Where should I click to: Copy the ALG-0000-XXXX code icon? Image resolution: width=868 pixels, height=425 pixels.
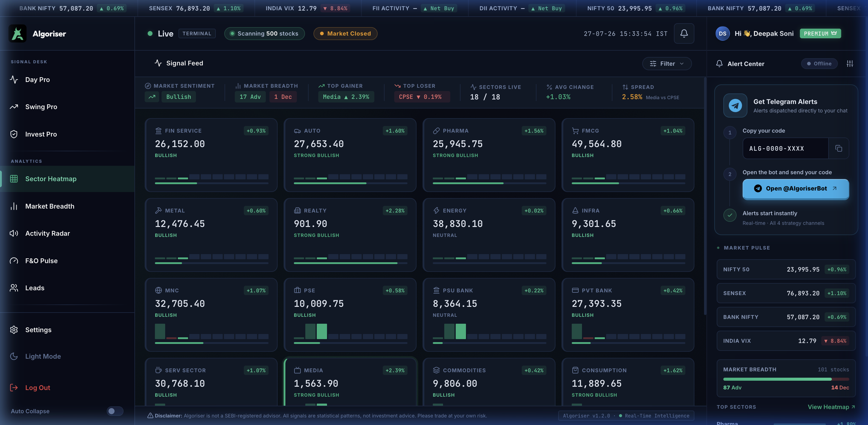pyautogui.click(x=838, y=148)
